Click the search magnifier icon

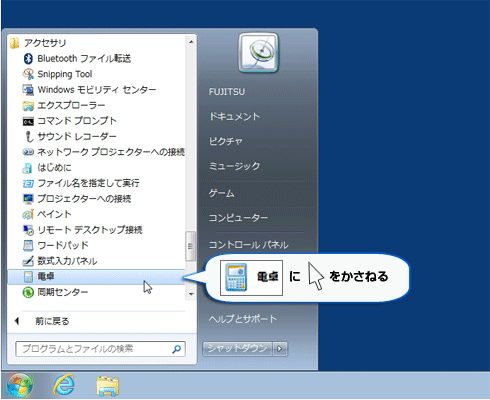pos(176,349)
